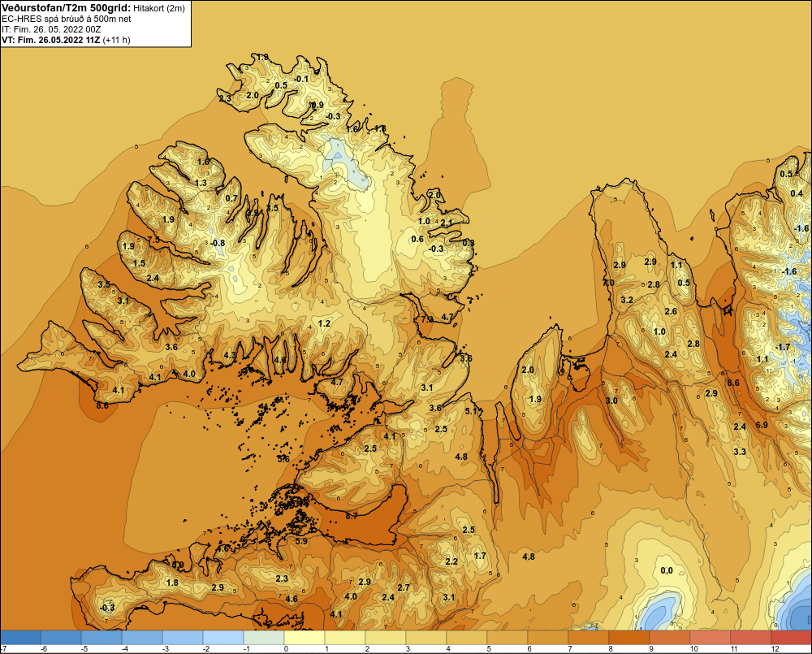The height and width of the screenshot is (654, 812).
Task: Click the '-0.1' temperature value
Action: point(301,79)
